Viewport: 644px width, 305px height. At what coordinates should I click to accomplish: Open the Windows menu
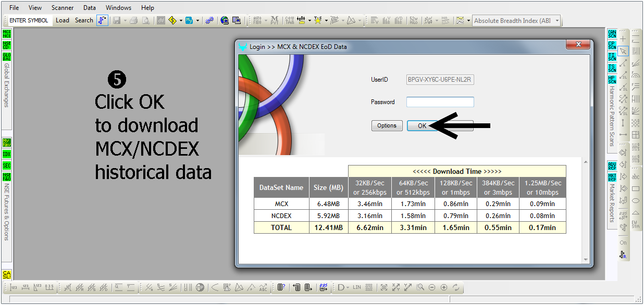(118, 8)
